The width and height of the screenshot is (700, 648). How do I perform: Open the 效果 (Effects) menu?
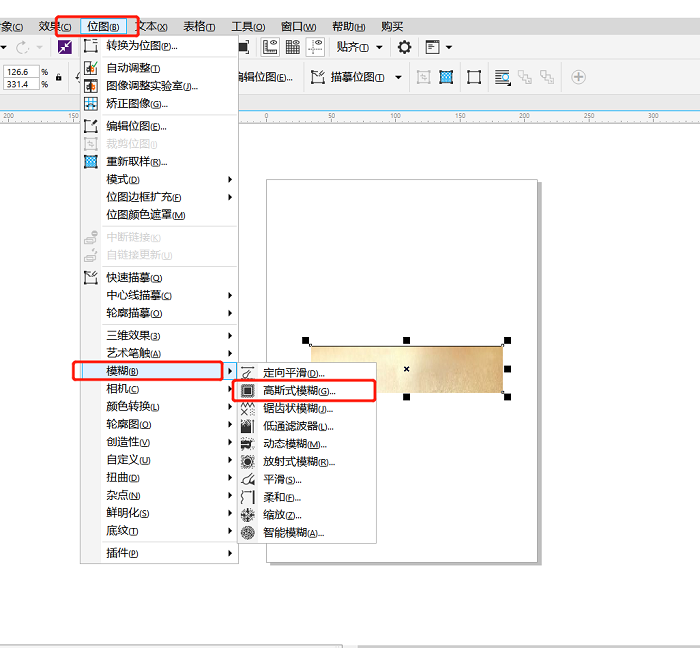point(54,27)
